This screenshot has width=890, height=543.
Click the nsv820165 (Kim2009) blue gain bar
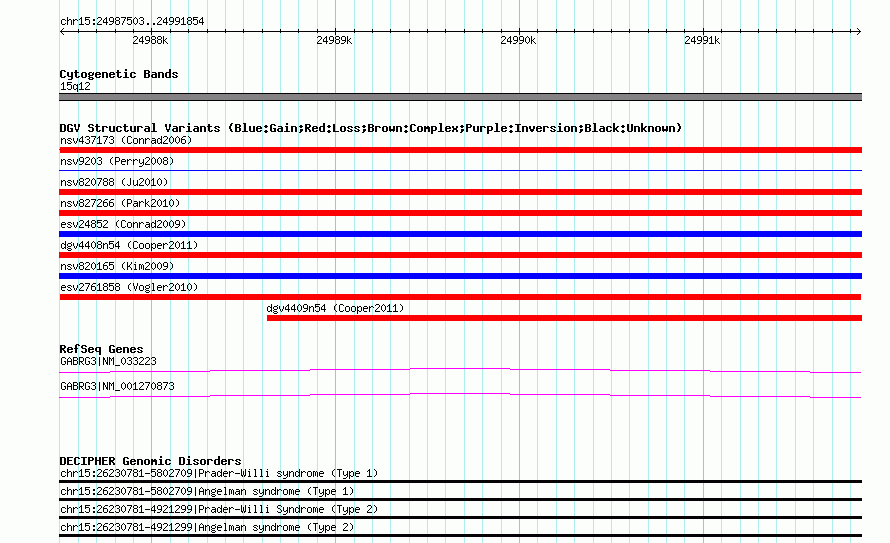(460, 276)
